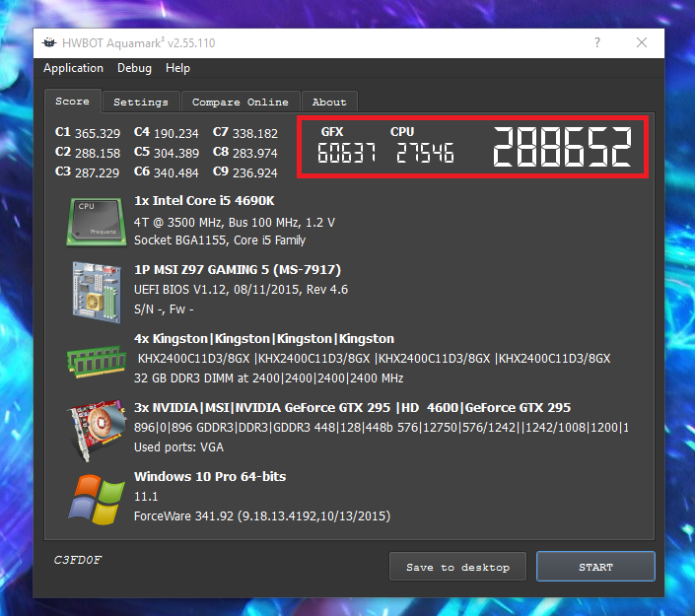Click the '4T @ 3500 MHz, Bus 100 MHz' line

(235, 223)
